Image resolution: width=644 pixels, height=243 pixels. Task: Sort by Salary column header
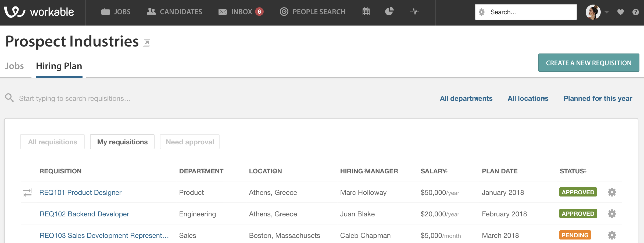tap(434, 171)
